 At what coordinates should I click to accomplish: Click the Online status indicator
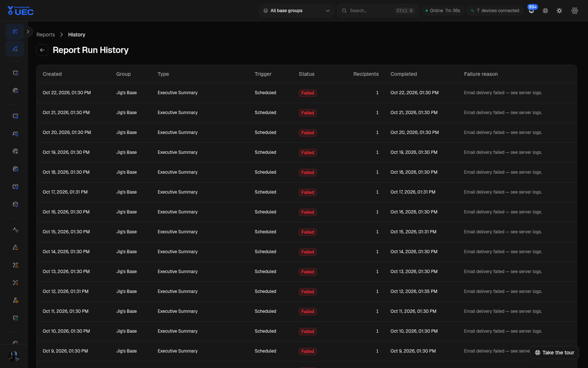(x=442, y=11)
